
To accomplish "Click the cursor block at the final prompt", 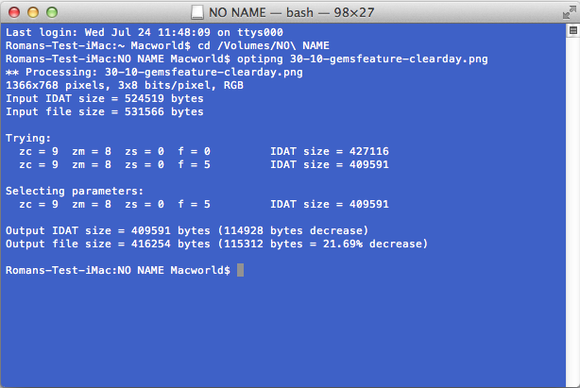I will [x=240, y=270].
